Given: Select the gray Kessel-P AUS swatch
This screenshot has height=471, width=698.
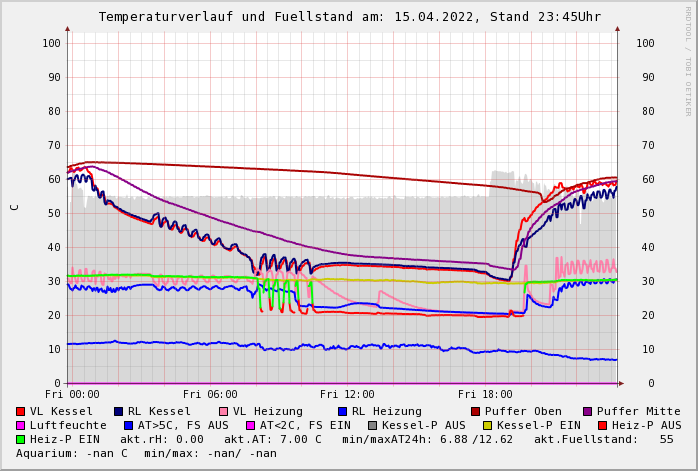Looking at the screenshot, I should 374,425.
